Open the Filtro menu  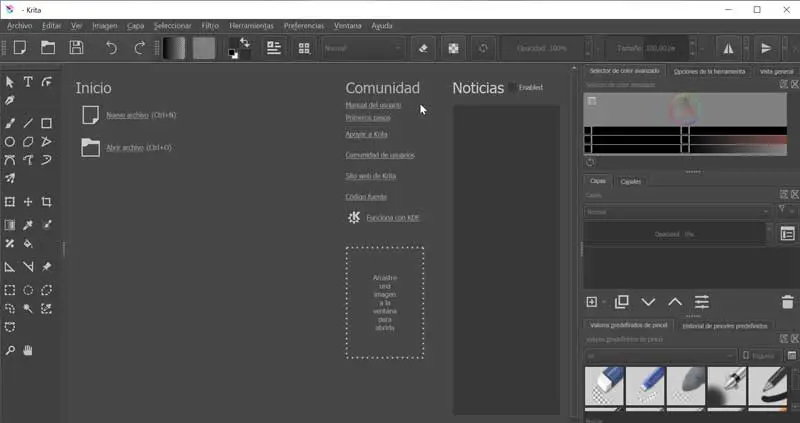pyautogui.click(x=210, y=25)
